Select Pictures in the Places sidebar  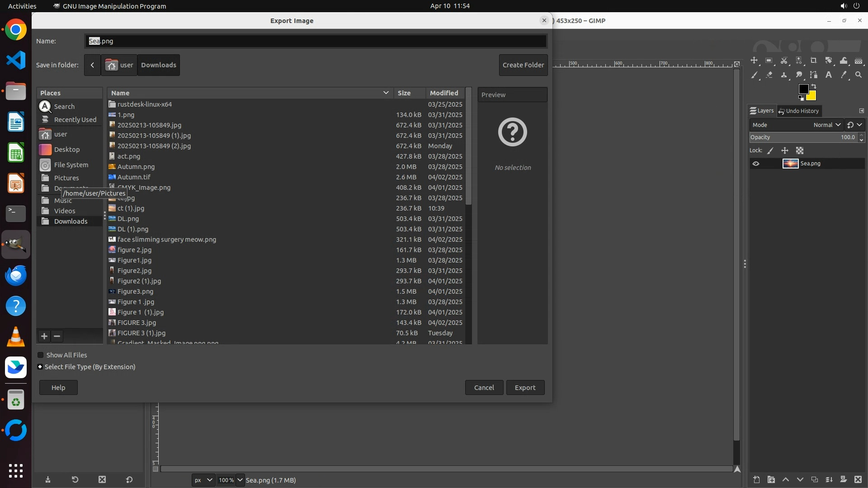[x=66, y=178]
